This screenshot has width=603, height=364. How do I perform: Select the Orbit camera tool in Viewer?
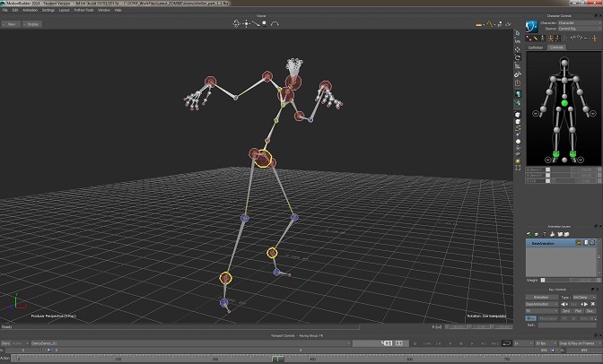point(237,24)
